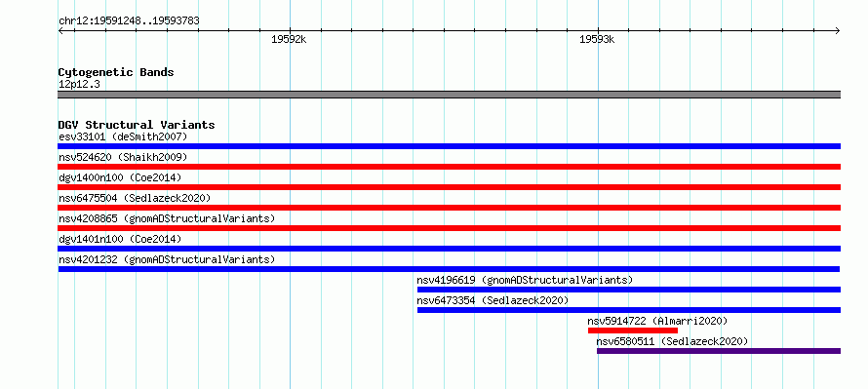The image size is (868, 389).
Task: Click the red nsv4208865 variant bar
Action: [449, 228]
